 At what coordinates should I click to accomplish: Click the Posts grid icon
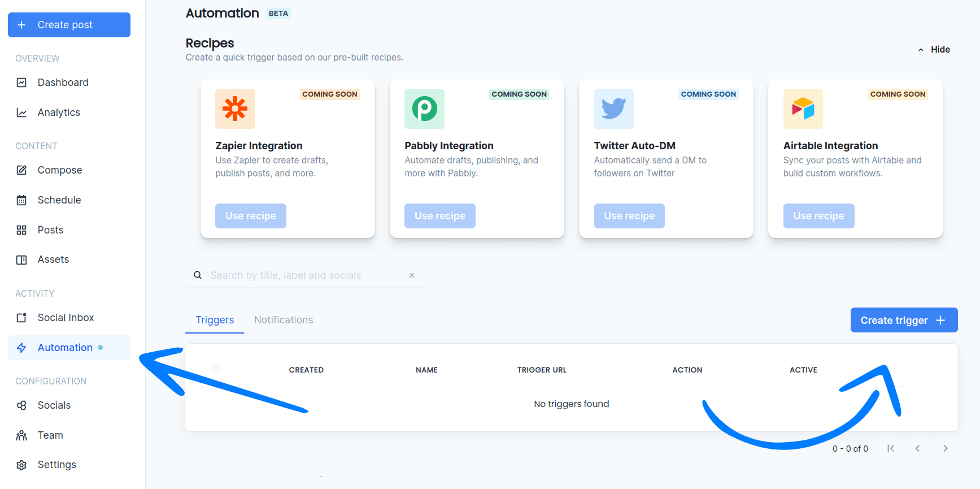tap(21, 230)
